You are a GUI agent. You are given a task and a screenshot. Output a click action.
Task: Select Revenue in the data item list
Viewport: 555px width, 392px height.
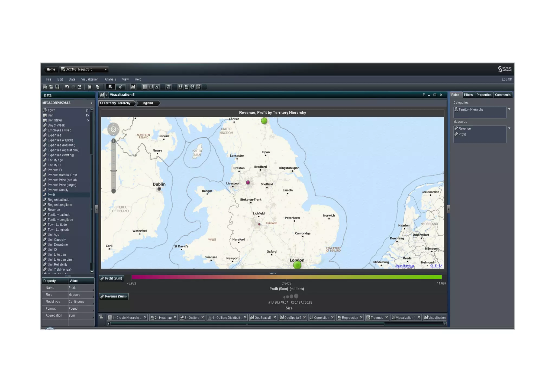click(x=54, y=210)
